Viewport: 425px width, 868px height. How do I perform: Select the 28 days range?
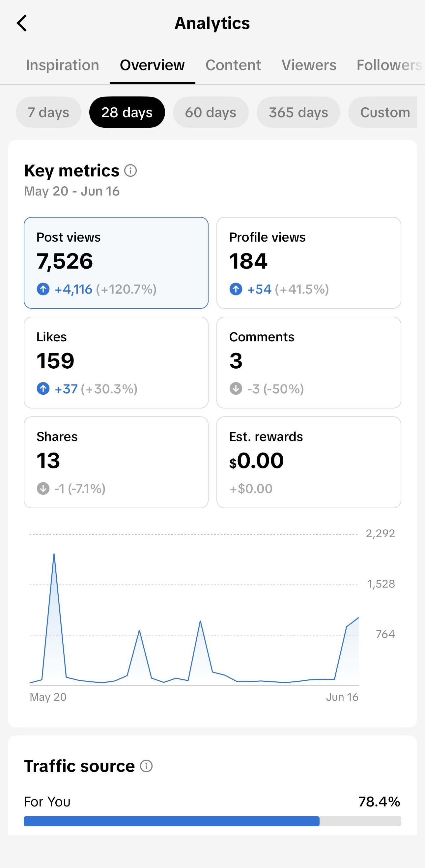pos(127,112)
